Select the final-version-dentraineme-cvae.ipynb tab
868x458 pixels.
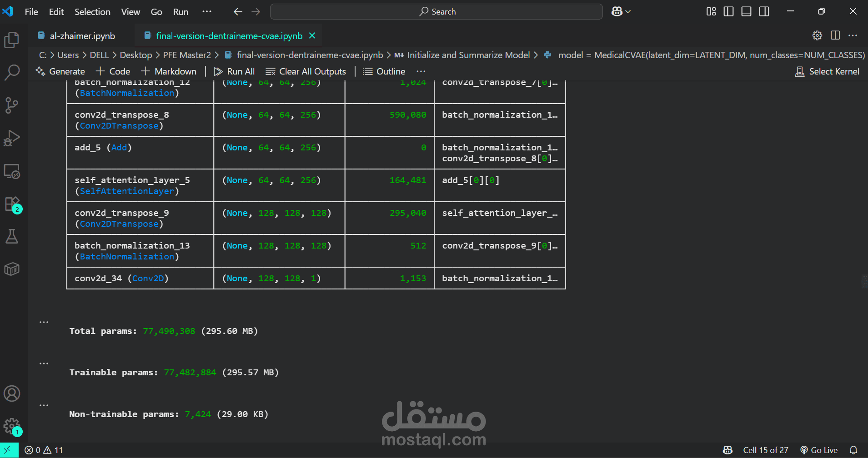click(229, 36)
